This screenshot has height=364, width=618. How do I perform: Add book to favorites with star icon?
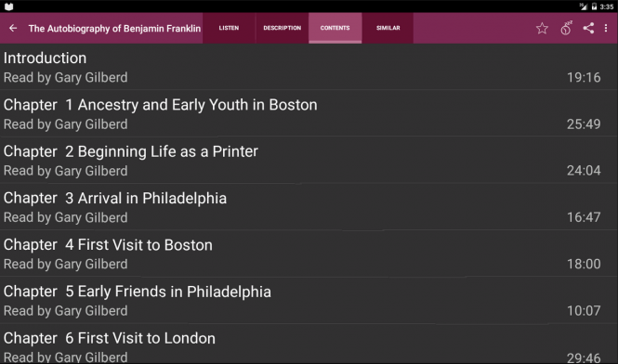[542, 28]
